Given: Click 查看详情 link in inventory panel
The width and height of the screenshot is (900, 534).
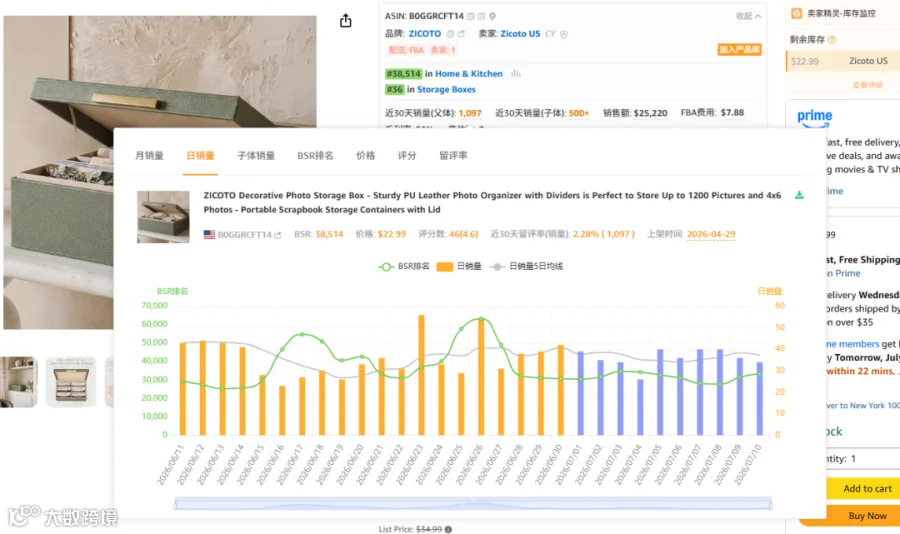Looking at the screenshot, I should (x=867, y=85).
